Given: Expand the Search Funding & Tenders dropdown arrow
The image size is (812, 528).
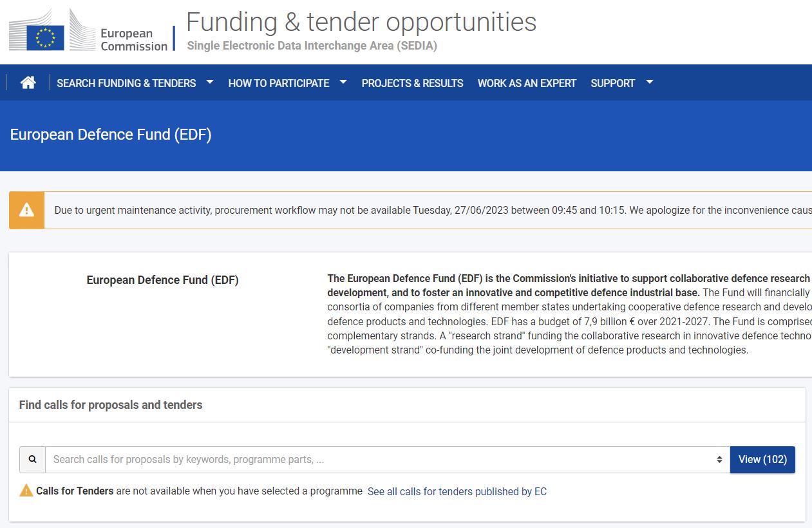Looking at the screenshot, I should coord(209,82).
